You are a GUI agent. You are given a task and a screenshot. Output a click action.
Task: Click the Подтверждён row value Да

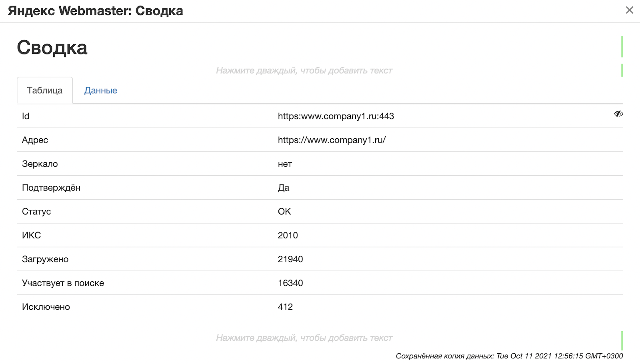pos(284,188)
